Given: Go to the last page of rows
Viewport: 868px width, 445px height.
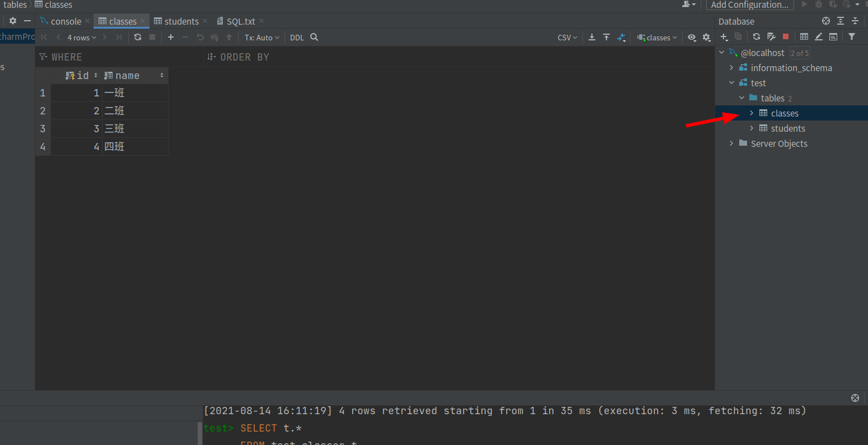Looking at the screenshot, I should (119, 38).
